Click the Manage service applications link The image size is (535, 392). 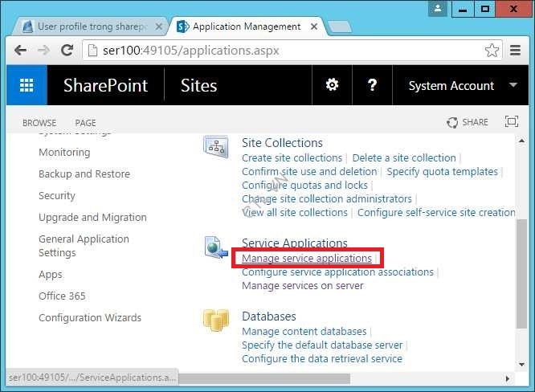coord(307,259)
